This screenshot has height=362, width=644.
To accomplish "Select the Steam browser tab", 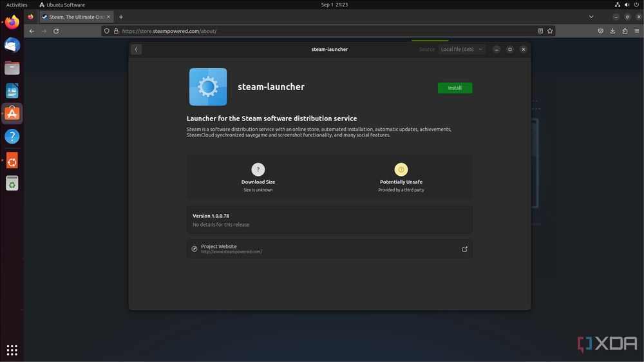I will pos(73,17).
